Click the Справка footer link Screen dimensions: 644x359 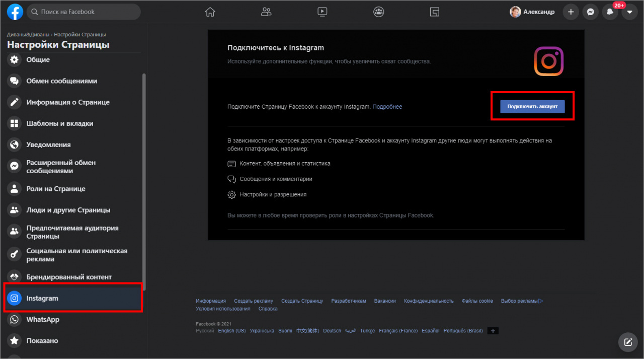coord(268,309)
